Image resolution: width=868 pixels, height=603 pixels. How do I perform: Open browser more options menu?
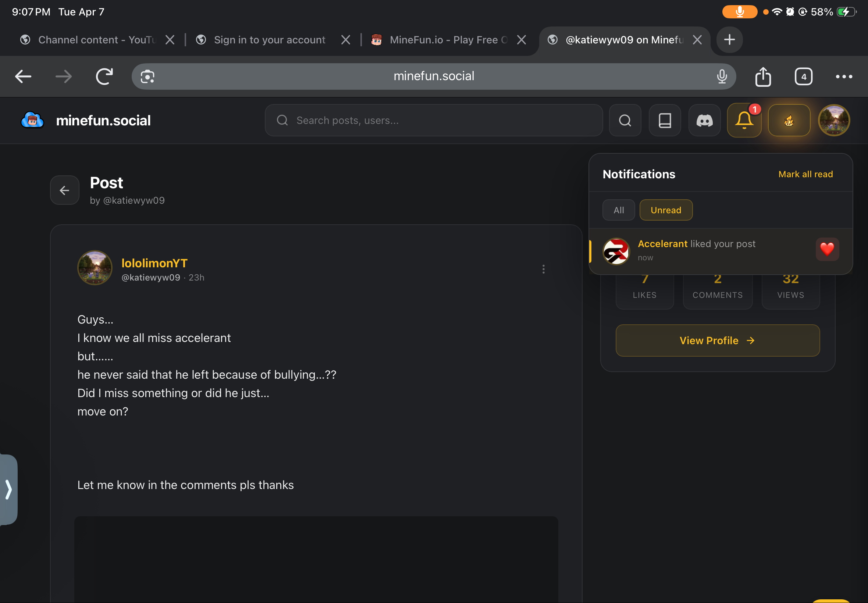coord(844,77)
